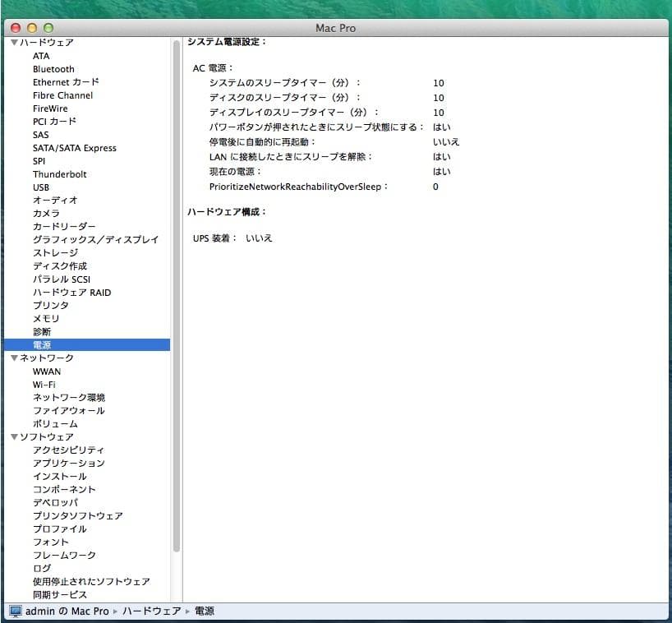This screenshot has height=623, width=672.
Task: Collapse the ハードウェア section
Action: pos(12,42)
